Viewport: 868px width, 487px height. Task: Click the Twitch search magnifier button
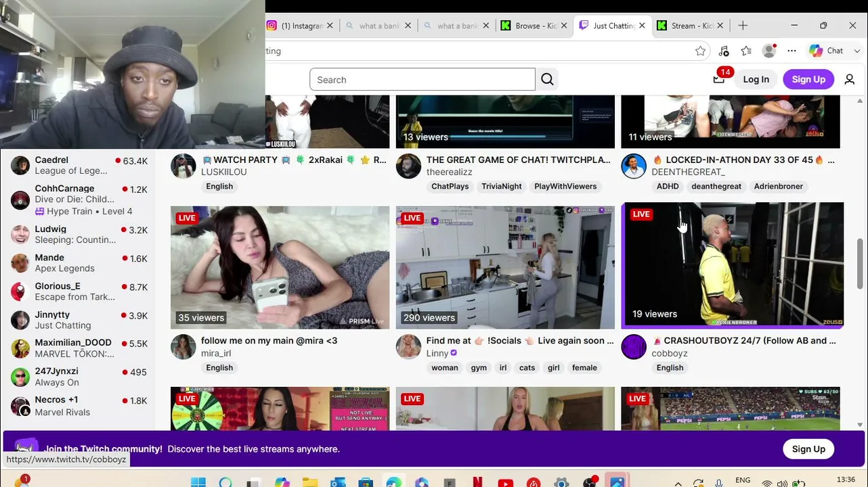pyautogui.click(x=547, y=80)
